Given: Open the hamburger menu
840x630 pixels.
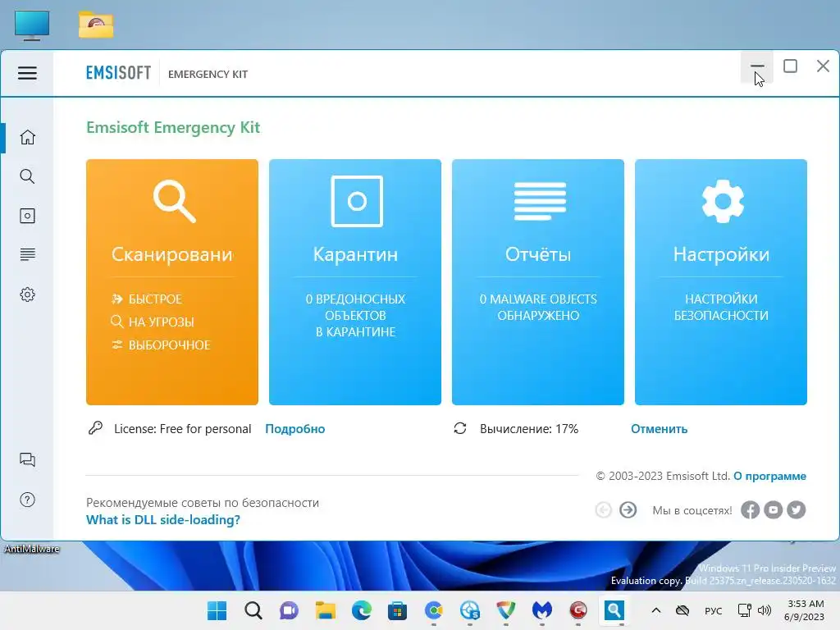Looking at the screenshot, I should coord(27,73).
